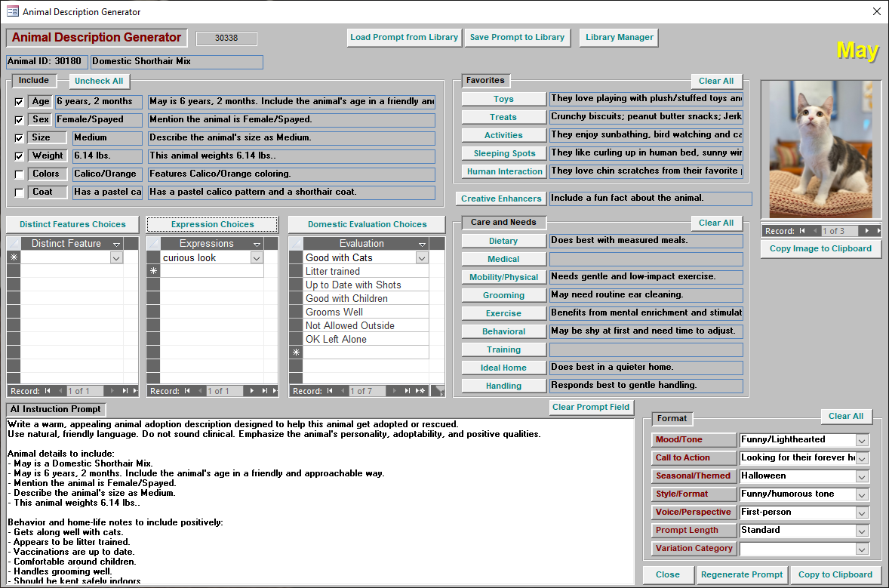Go to first record in Distinct Feature list
889x588 pixels.
pyautogui.click(x=48, y=391)
